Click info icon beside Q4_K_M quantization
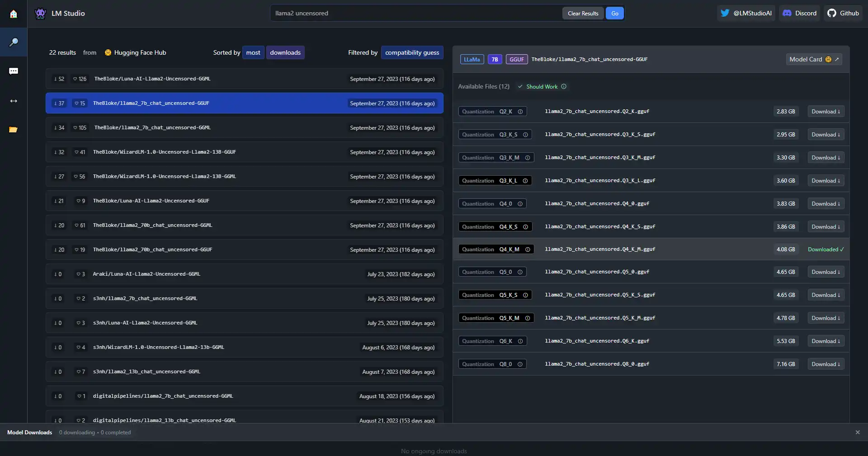 528,249
